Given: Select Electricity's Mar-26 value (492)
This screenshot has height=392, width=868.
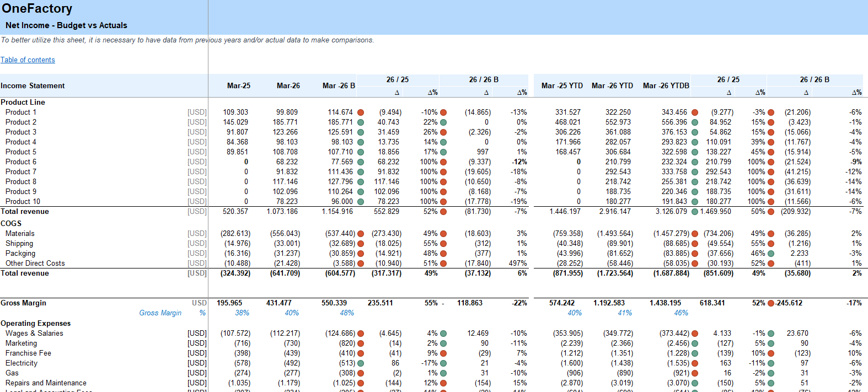Looking at the screenshot, I should tap(292, 363).
